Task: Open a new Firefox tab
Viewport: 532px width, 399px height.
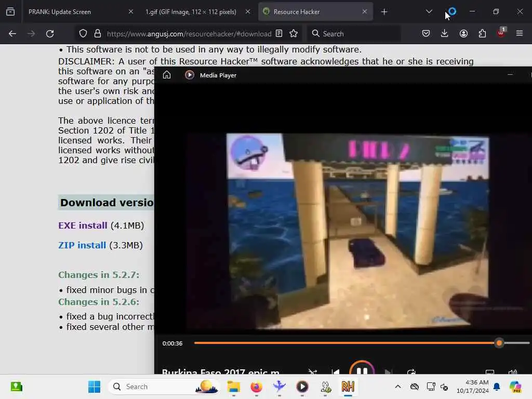Action: [x=384, y=12]
